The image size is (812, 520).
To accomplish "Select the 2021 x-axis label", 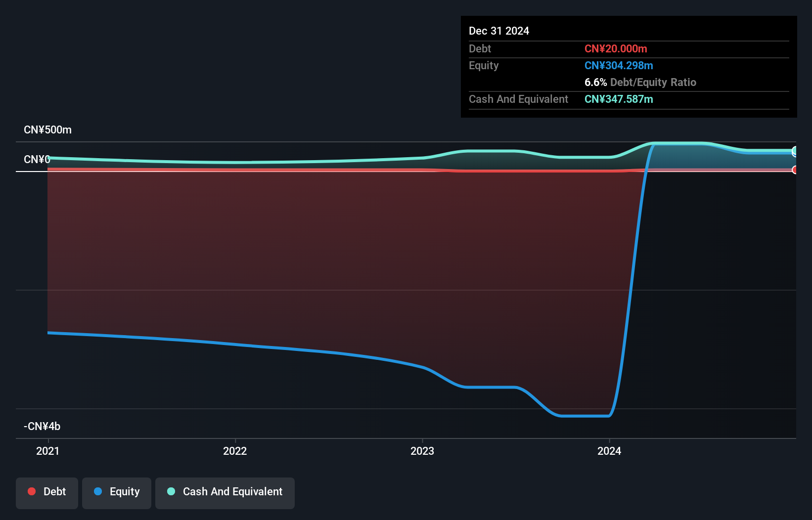I will point(48,451).
